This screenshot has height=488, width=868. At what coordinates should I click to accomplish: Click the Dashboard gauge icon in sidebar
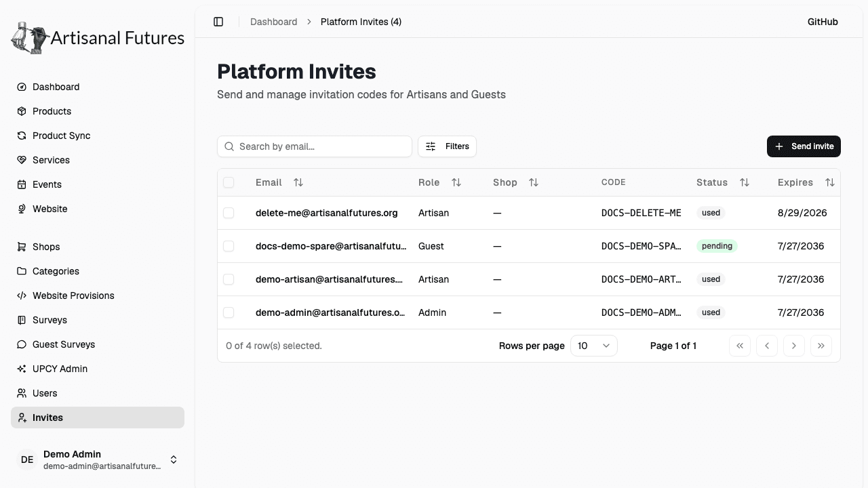point(22,87)
